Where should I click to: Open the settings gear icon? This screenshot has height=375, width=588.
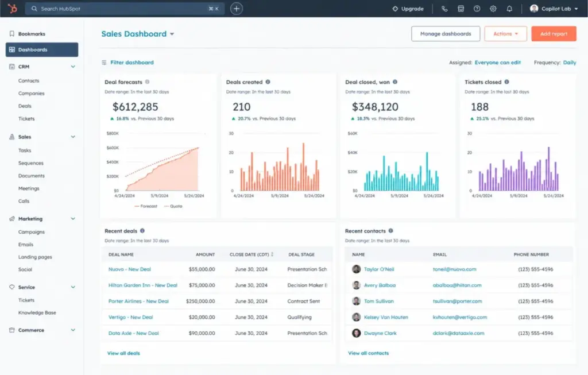(x=493, y=9)
